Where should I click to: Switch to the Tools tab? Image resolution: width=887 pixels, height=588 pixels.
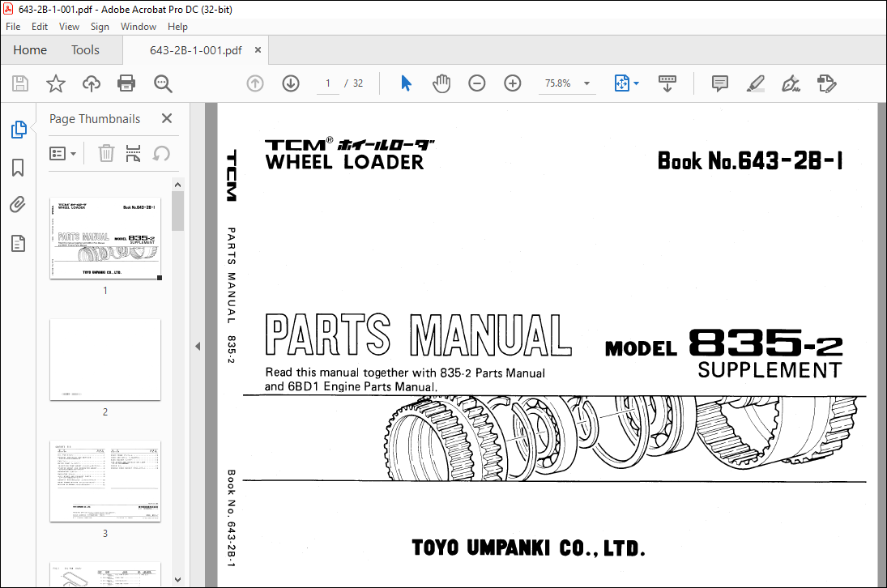point(85,49)
